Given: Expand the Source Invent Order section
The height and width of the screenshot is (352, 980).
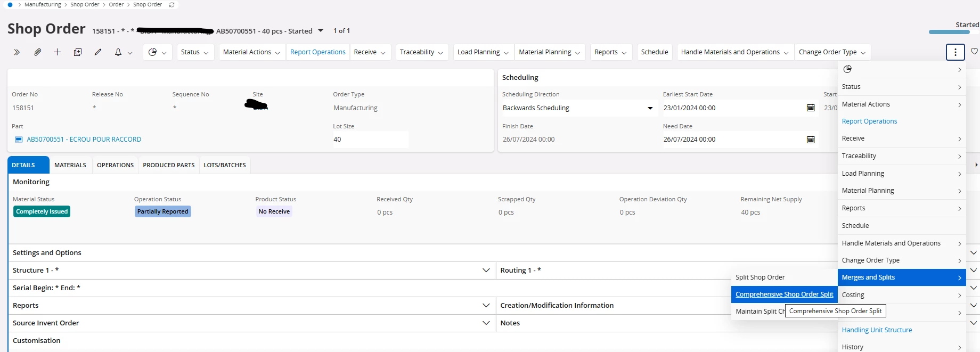Looking at the screenshot, I should click(486, 323).
